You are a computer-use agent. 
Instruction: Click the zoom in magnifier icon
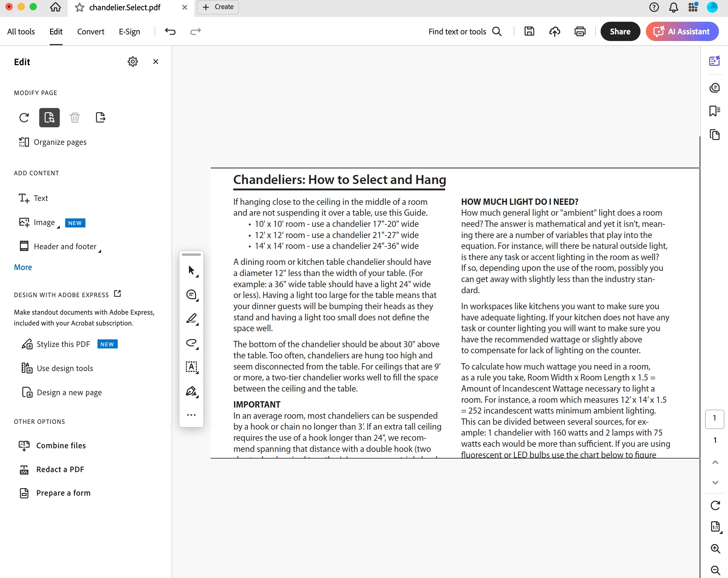click(715, 548)
